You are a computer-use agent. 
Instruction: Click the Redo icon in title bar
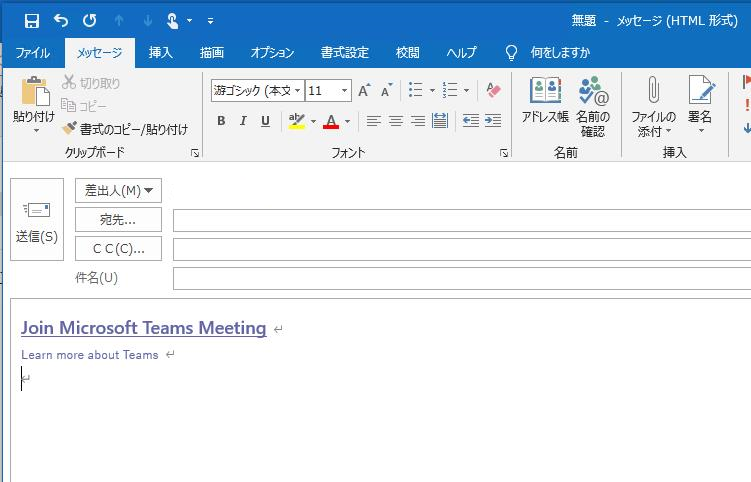pos(90,21)
